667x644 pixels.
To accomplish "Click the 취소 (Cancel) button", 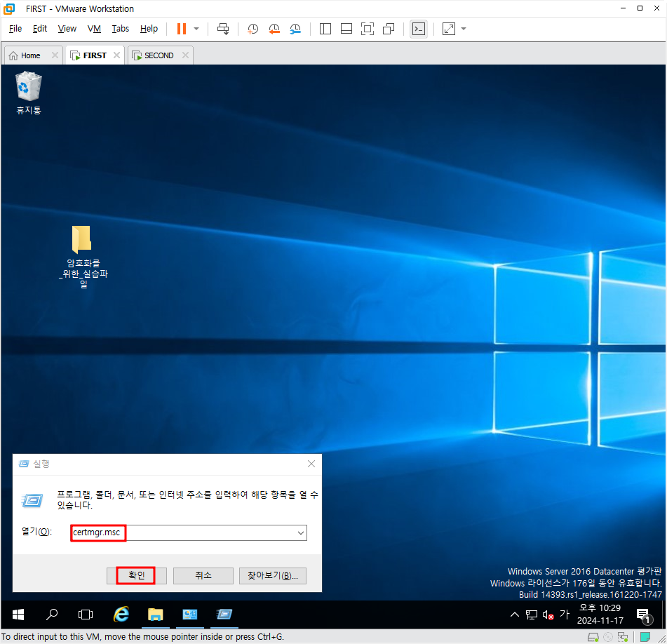I will click(203, 575).
